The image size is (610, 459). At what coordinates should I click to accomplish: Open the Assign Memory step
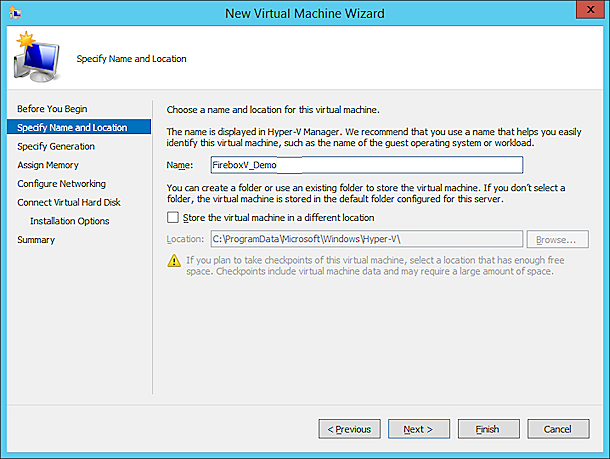48,165
